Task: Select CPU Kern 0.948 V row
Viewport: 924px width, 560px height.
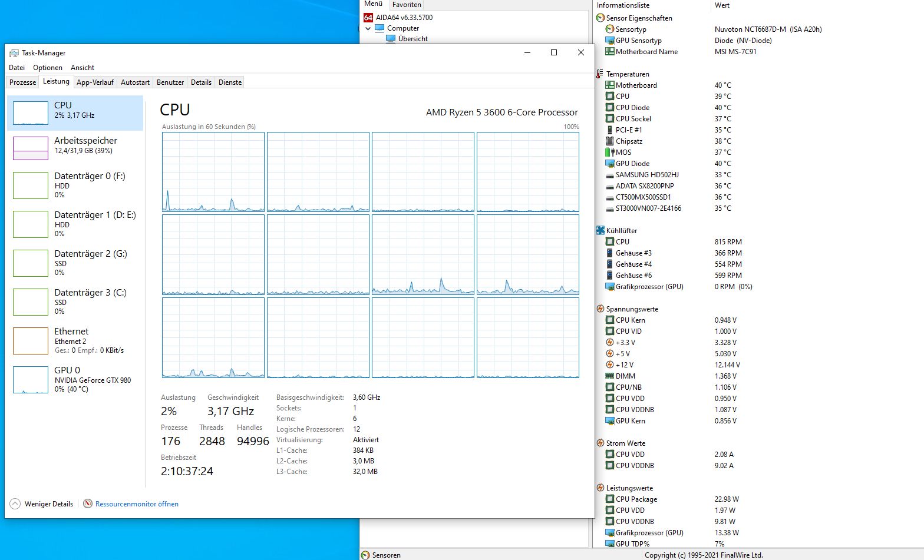Action: pyautogui.click(x=758, y=320)
